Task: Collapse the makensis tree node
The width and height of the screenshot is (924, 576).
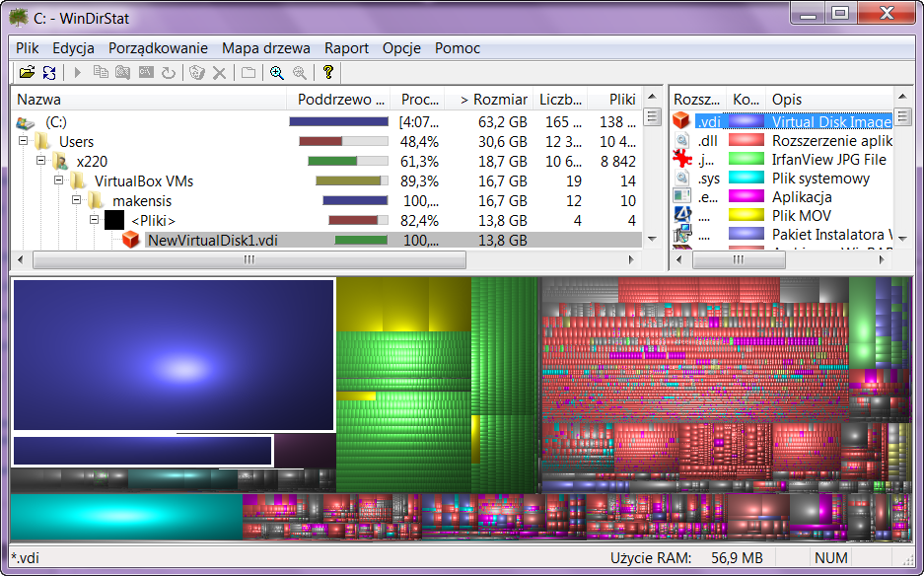Action: click(x=76, y=200)
